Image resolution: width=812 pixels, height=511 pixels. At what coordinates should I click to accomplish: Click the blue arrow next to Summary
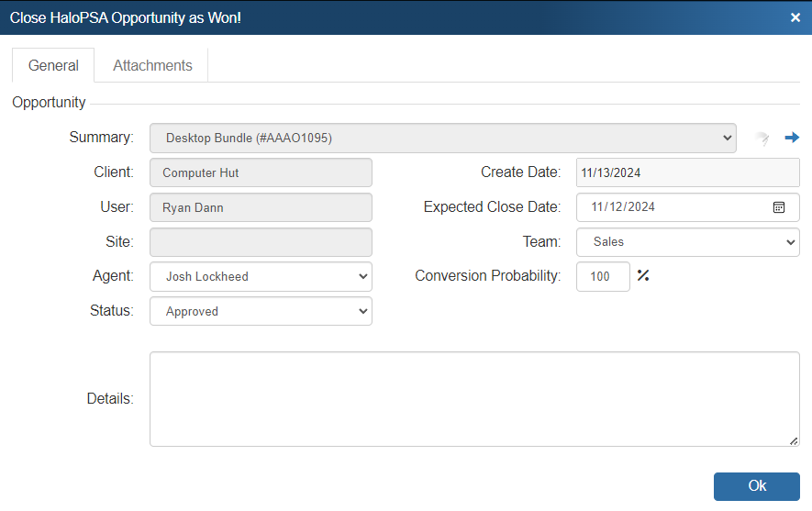(792, 138)
